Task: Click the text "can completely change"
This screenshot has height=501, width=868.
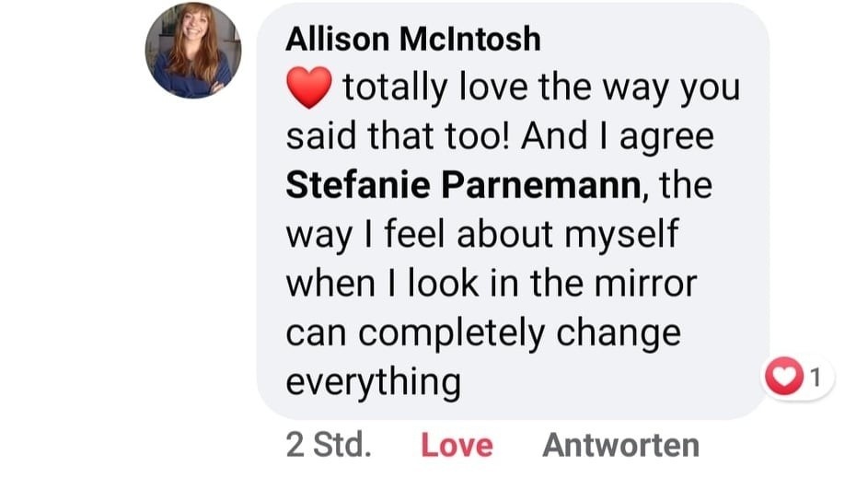Action: (483, 332)
